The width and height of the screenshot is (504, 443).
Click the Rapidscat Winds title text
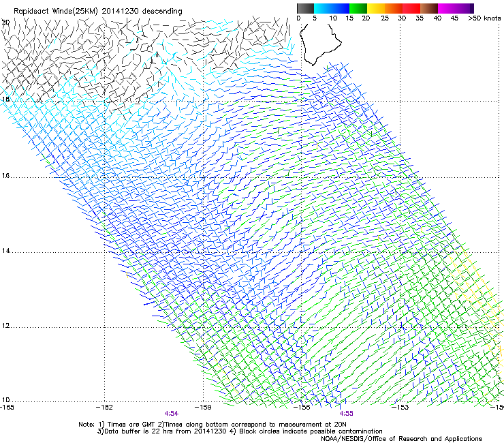click(x=97, y=12)
